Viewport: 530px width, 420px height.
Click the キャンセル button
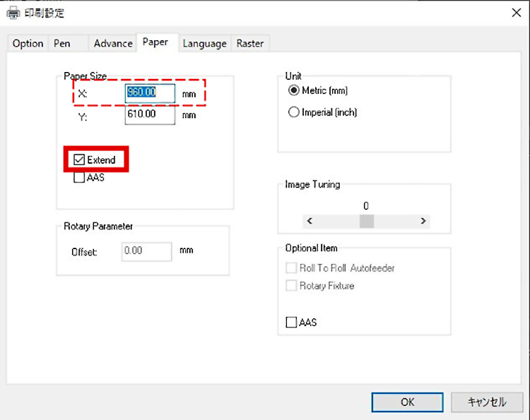[487, 402]
